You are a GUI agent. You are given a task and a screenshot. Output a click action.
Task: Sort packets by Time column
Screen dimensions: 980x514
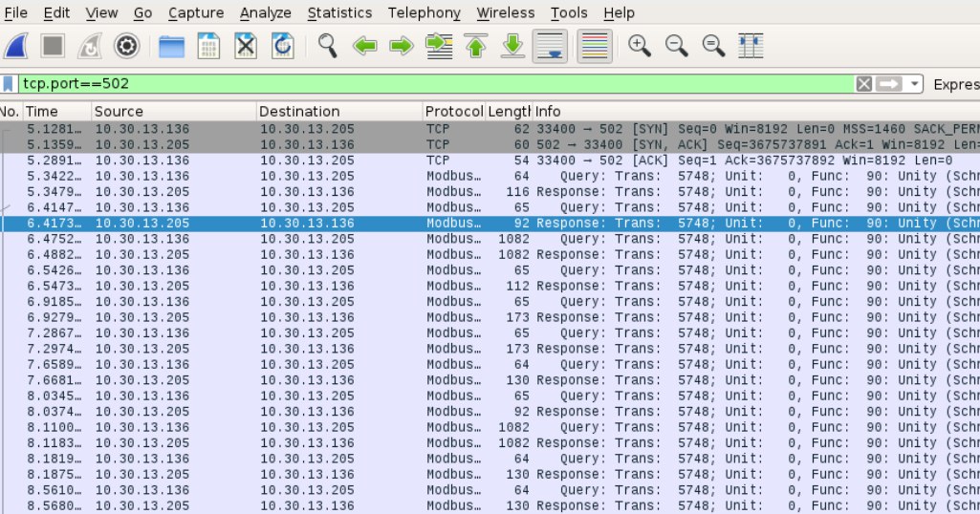(x=56, y=111)
